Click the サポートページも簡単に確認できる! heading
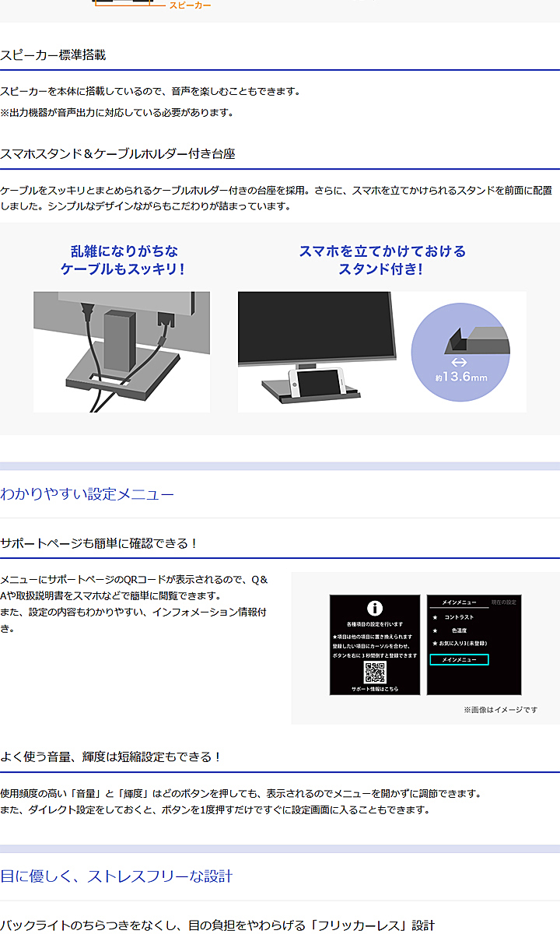 [99, 543]
